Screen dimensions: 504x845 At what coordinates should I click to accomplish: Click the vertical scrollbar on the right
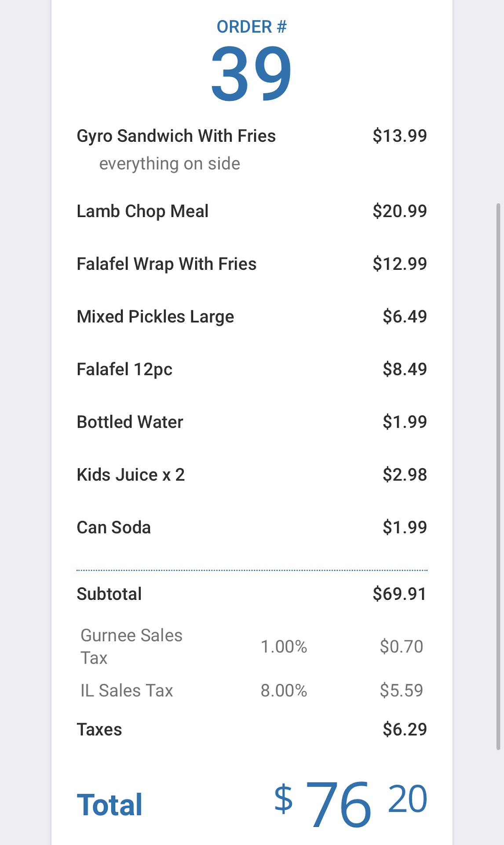[x=498, y=475]
